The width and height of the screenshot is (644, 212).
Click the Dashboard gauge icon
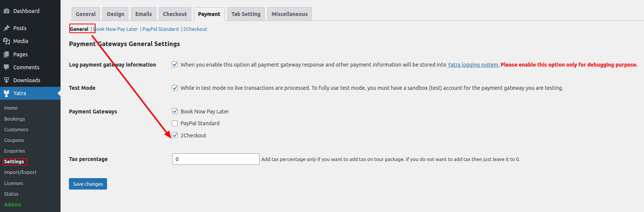[6, 11]
